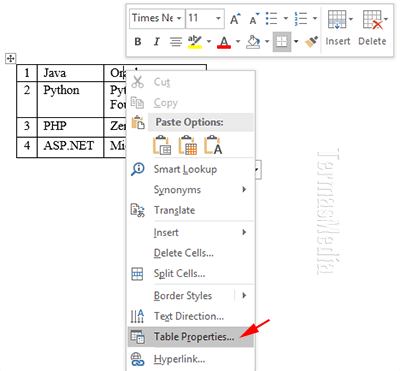The image size is (400, 371).
Task: Open numbering style dropdown
Action: pyautogui.click(x=315, y=18)
